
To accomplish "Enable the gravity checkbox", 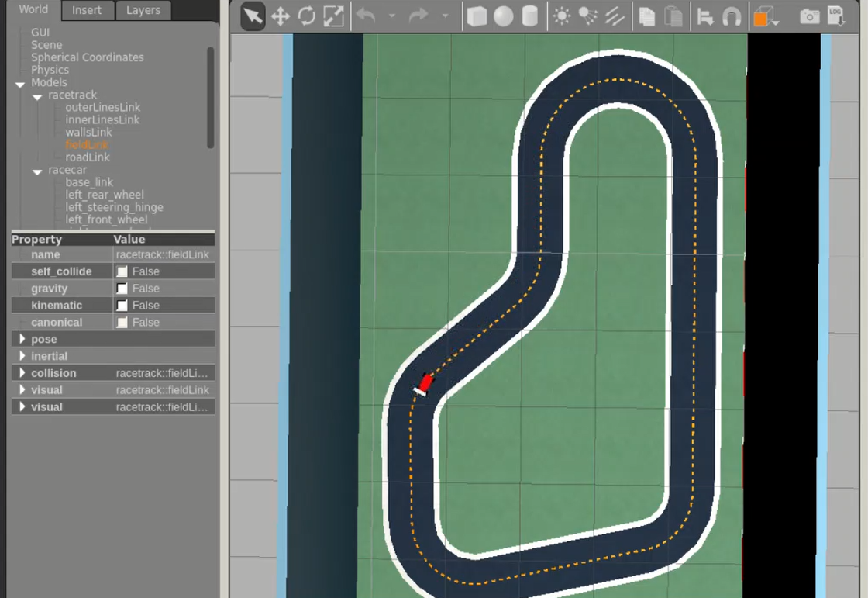I will point(122,289).
